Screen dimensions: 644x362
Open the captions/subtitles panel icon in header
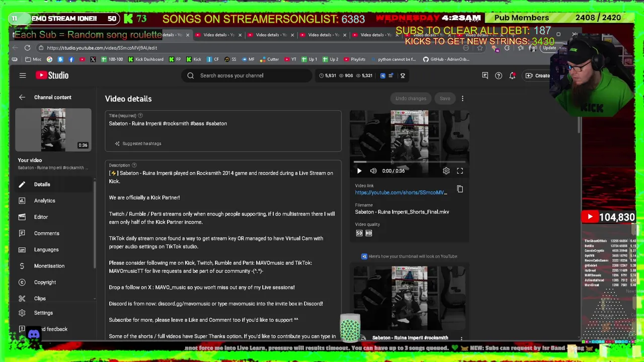pos(485,75)
